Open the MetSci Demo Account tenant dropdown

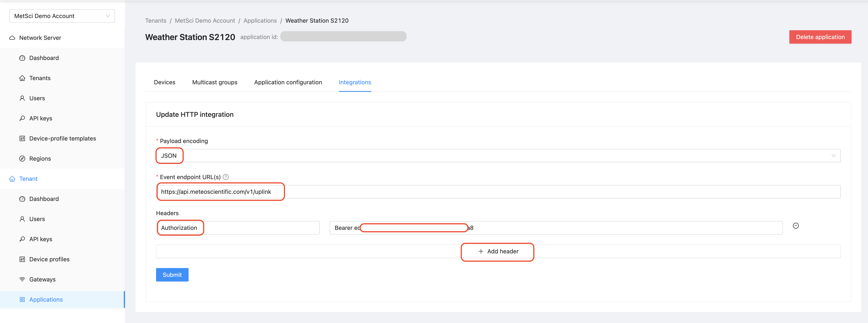pyautogui.click(x=62, y=16)
